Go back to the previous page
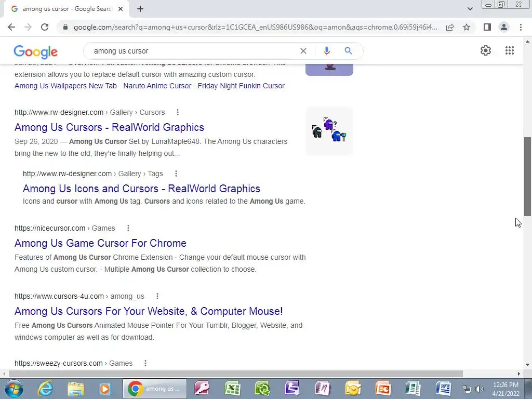The image size is (532, 399). point(11,27)
